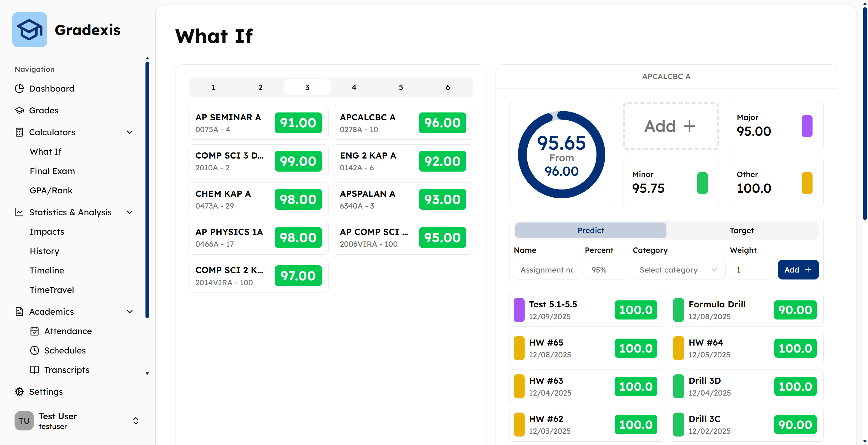This screenshot has width=868, height=445.
Task: Collapse the Calculators section chevron
Action: tap(130, 132)
